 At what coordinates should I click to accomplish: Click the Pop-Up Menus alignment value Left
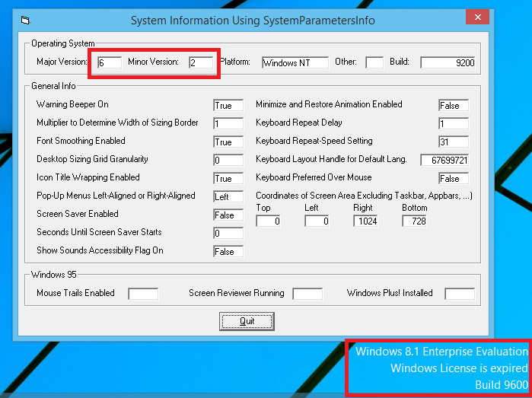point(228,197)
